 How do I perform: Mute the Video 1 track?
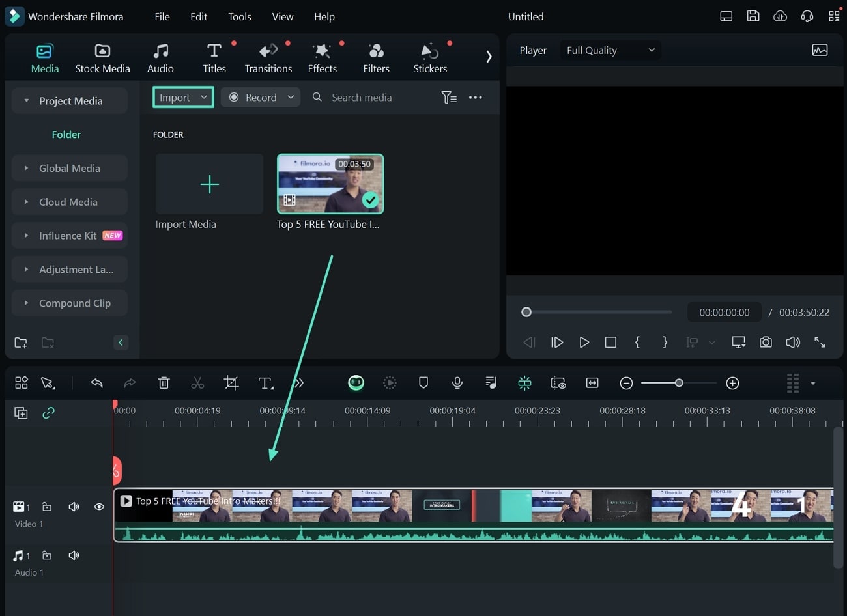point(74,506)
